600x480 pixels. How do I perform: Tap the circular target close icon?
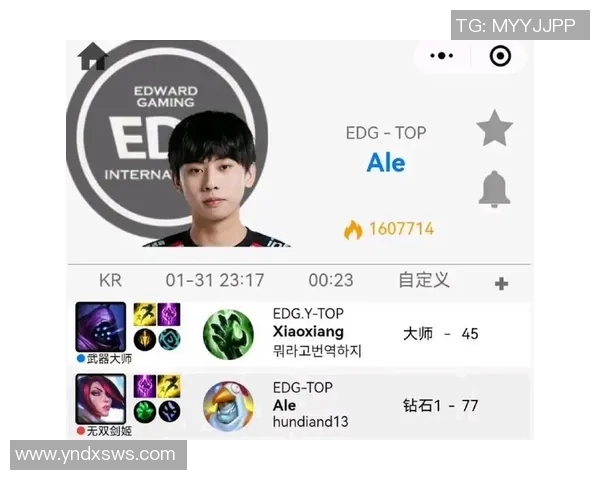pos(500,56)
